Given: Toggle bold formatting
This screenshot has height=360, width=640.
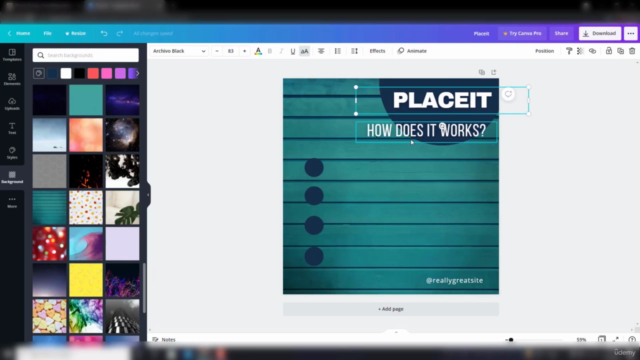Looking at the screenshot, I should [x=270, y=51].
